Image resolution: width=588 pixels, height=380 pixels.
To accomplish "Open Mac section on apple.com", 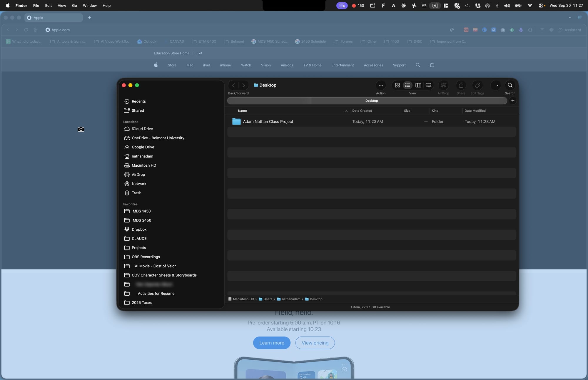I will pyautogui.click(x=190, y=65).
